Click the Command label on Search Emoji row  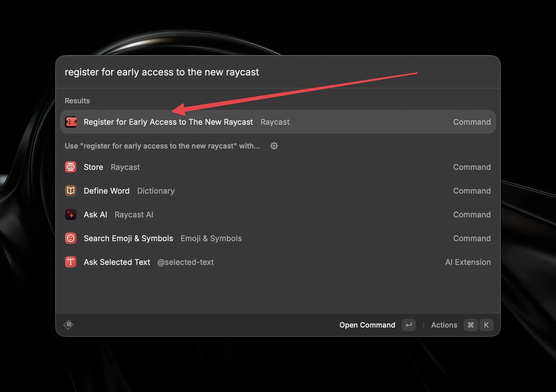472,238
